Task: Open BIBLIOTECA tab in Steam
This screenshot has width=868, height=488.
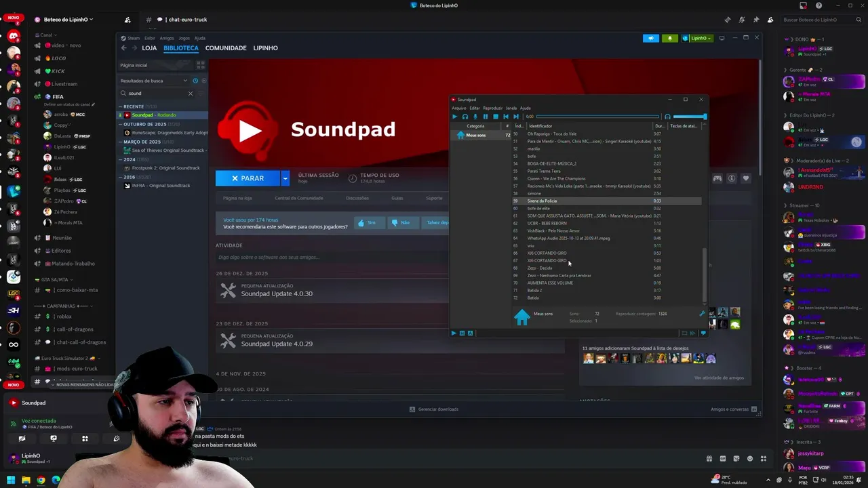Action: pyautogui.click(x=180, y=48)
